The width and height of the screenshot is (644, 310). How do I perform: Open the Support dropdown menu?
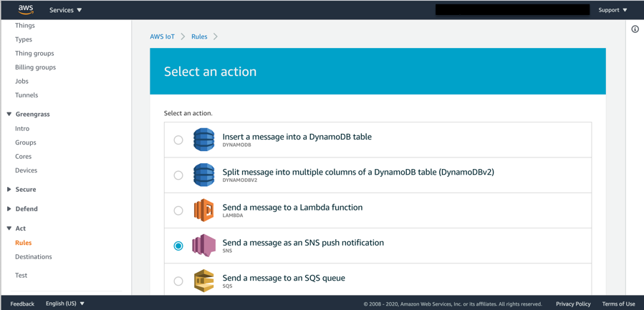[x=612, y=10]
